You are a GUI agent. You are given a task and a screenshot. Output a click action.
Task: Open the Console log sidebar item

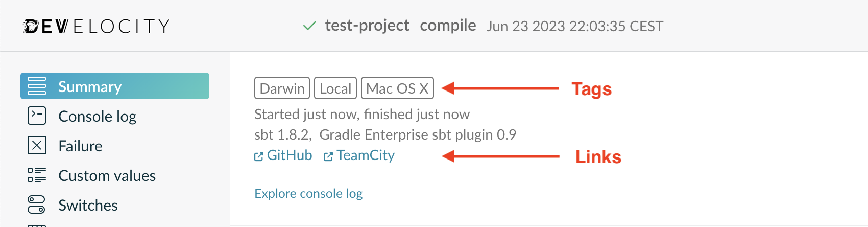coord(97,117)
